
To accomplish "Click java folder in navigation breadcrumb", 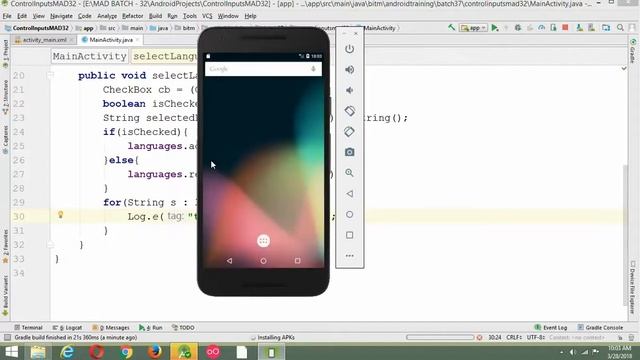I will 159,28.
